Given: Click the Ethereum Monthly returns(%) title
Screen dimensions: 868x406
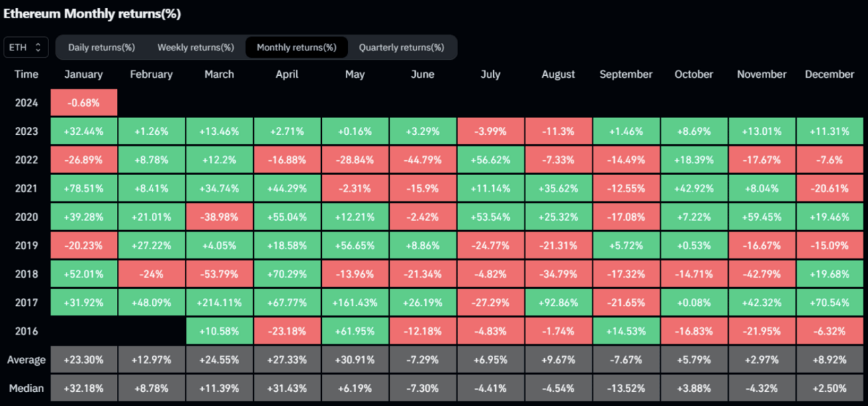Looking at the screenshot, I should click(x=93, y=13).
